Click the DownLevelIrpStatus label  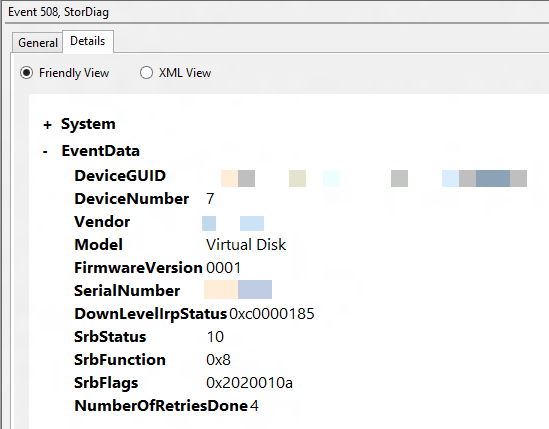[x=151, y=314]
